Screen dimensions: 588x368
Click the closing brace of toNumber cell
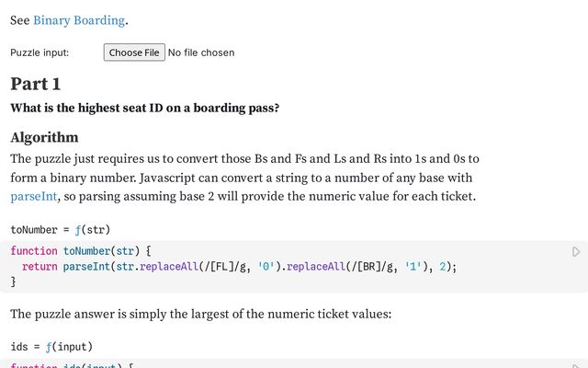(13, 282)
